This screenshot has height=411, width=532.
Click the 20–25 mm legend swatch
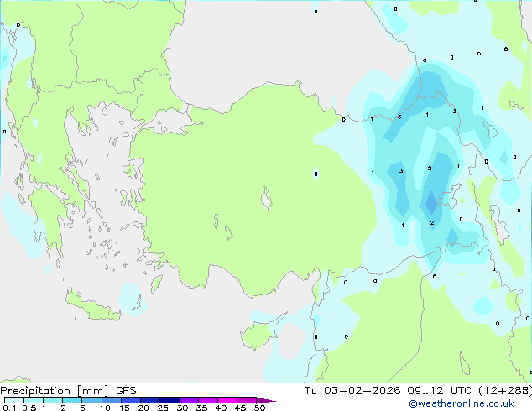(x=149, y=400)
